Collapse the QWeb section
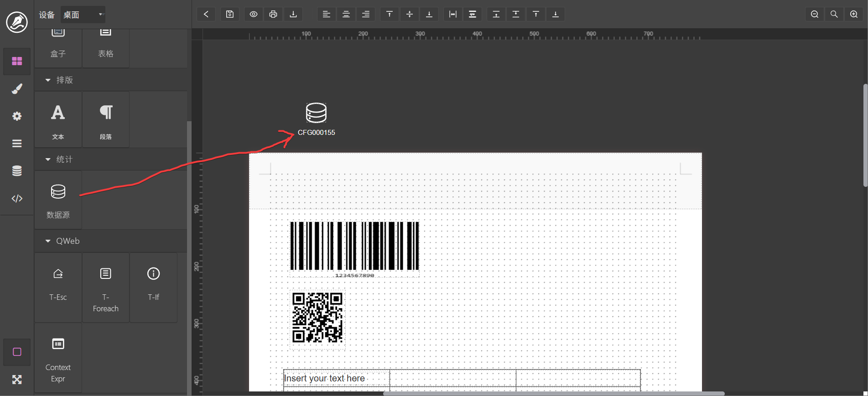 click(x=48, y=241)
